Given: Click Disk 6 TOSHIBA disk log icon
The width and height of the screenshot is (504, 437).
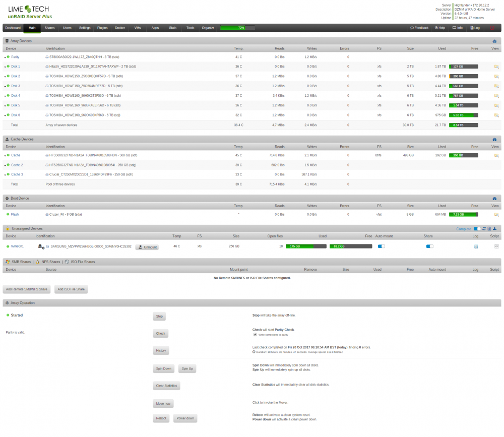Looking at the screenshot, I should click(47, 115).
